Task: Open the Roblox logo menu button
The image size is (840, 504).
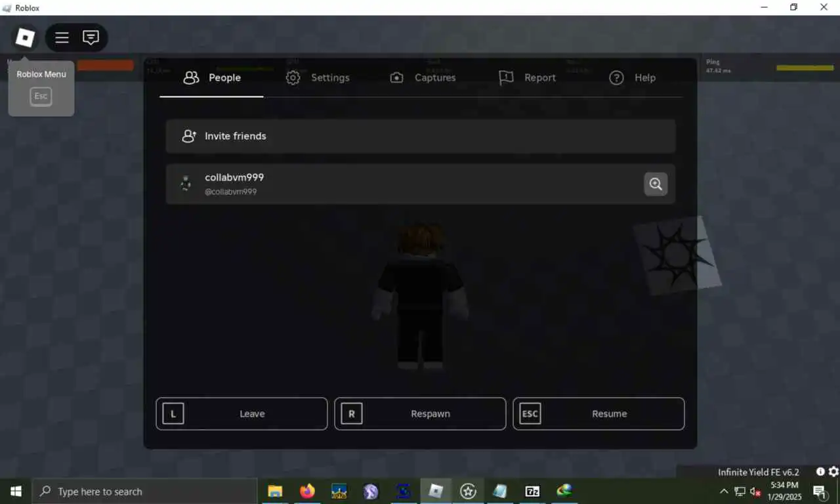Action: point(25,38)
